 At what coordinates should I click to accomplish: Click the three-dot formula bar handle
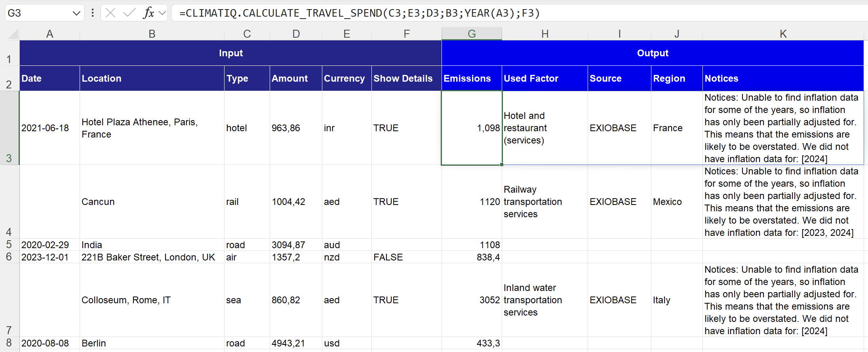(x=93, y=13)
